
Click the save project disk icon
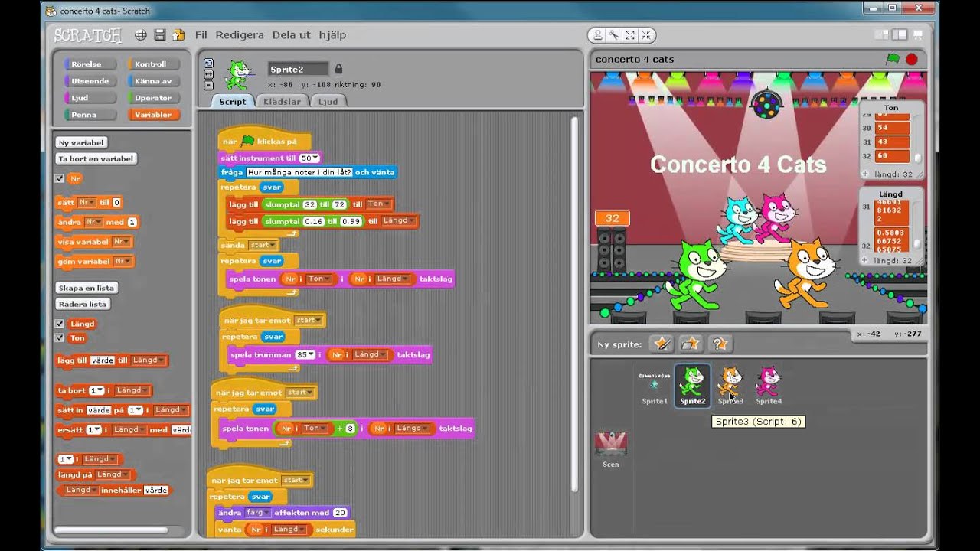click(160, 35)
